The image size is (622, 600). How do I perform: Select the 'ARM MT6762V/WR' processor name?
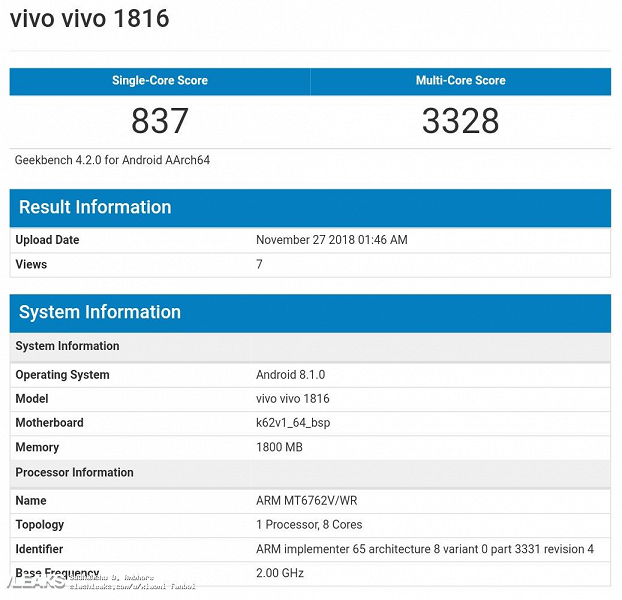point(307,501)
